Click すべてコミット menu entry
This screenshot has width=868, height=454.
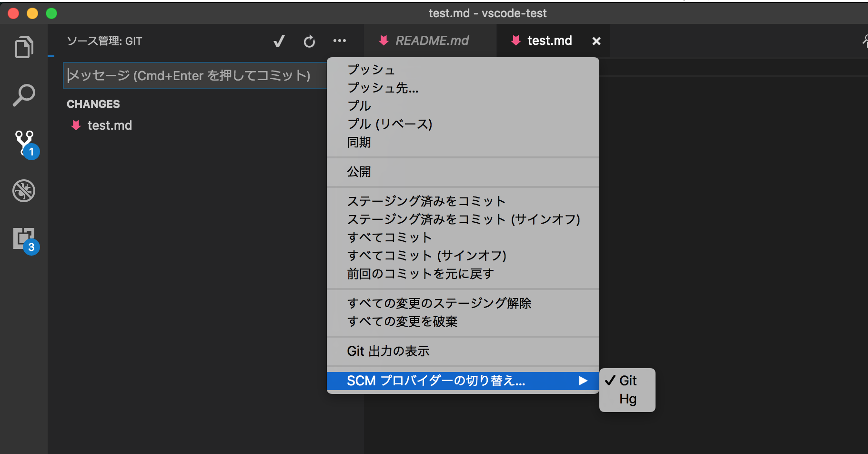(389, 237)
